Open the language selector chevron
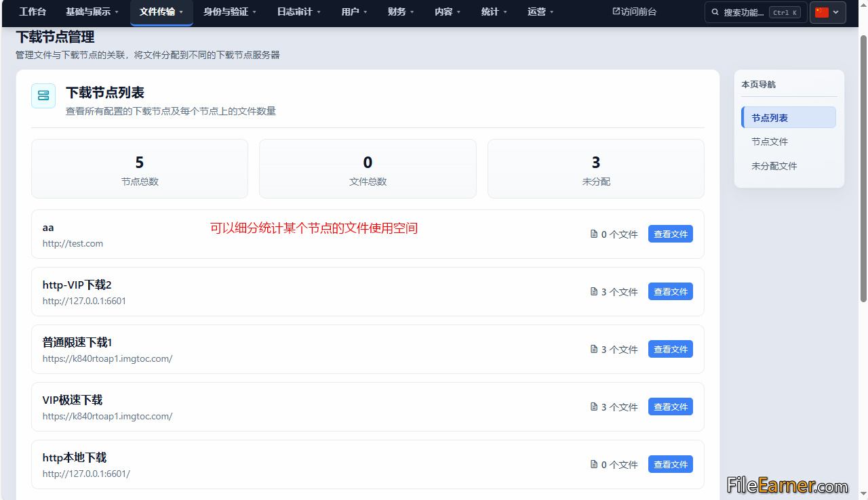The height and width of the screenshot is (500, 868). point(836,12)
